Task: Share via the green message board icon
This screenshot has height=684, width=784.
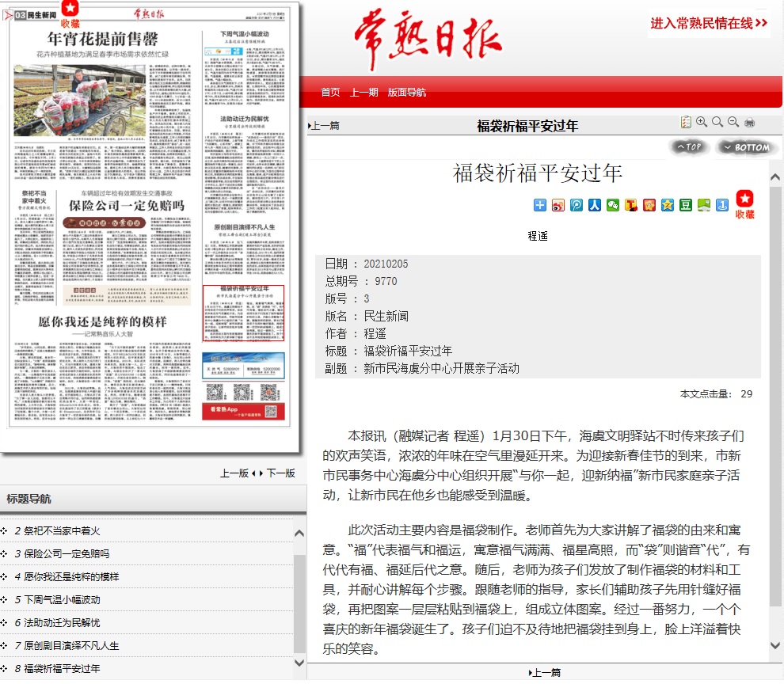Action: point(704,205)
